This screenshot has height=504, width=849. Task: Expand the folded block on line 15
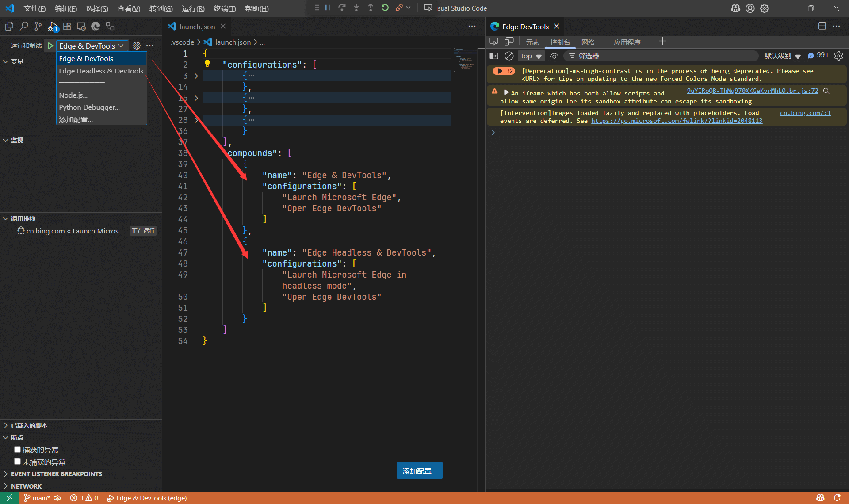pos(196,98)
